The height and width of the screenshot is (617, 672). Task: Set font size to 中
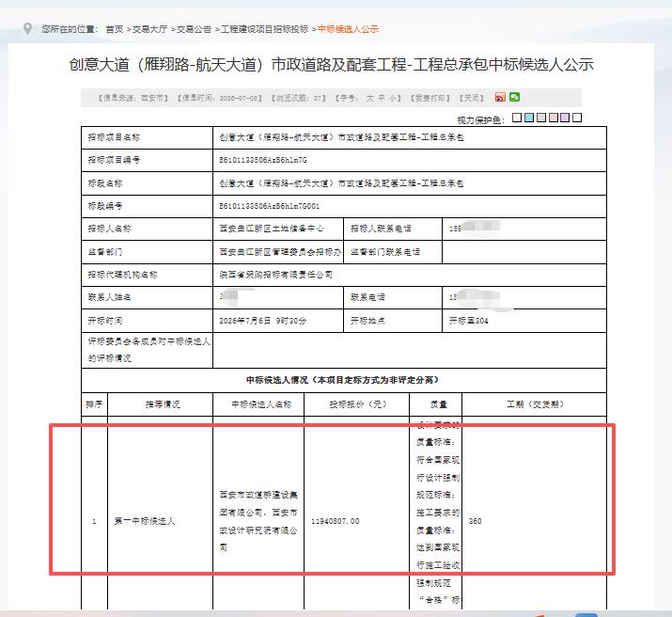(x=382, y=98)
